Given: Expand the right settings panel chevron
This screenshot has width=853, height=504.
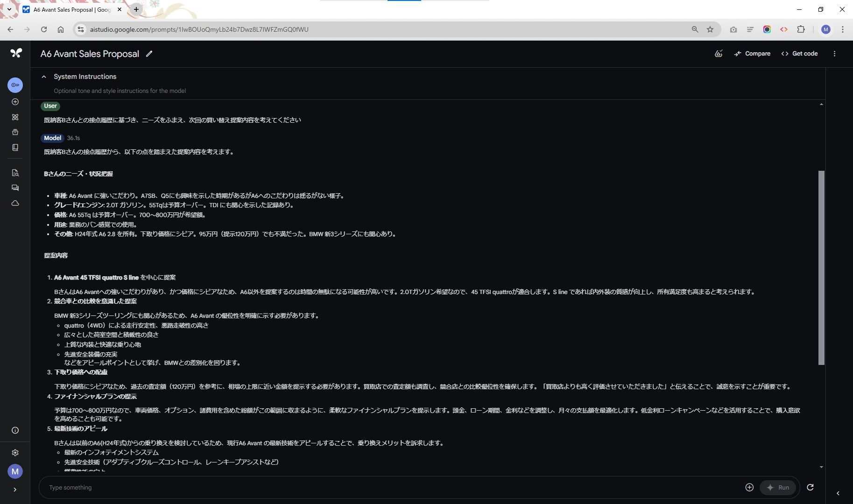Looking at the screenshot, I should [838, 493].
